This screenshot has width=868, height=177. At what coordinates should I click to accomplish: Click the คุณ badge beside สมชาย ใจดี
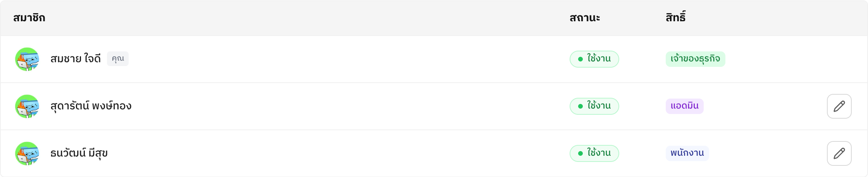[x=118, y=59]
